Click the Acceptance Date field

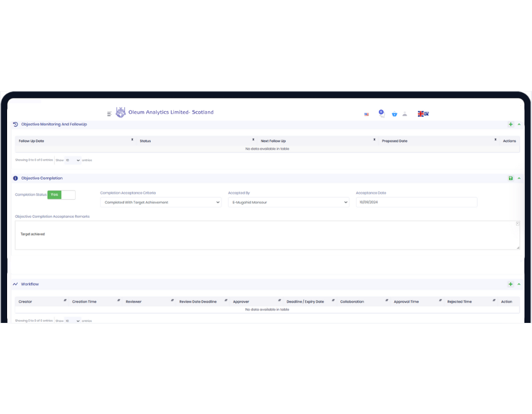pyautogui.click(x=416, y=202)
